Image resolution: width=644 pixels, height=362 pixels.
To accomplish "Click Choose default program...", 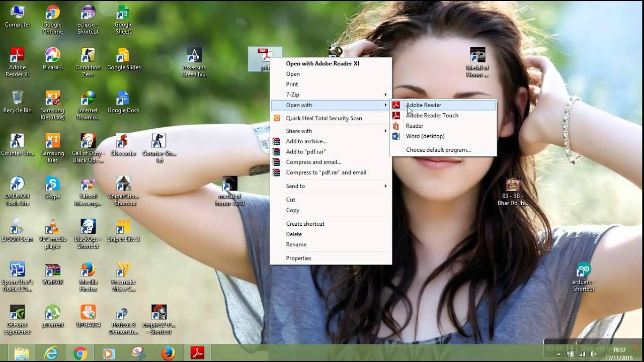I will coord(443,150).
